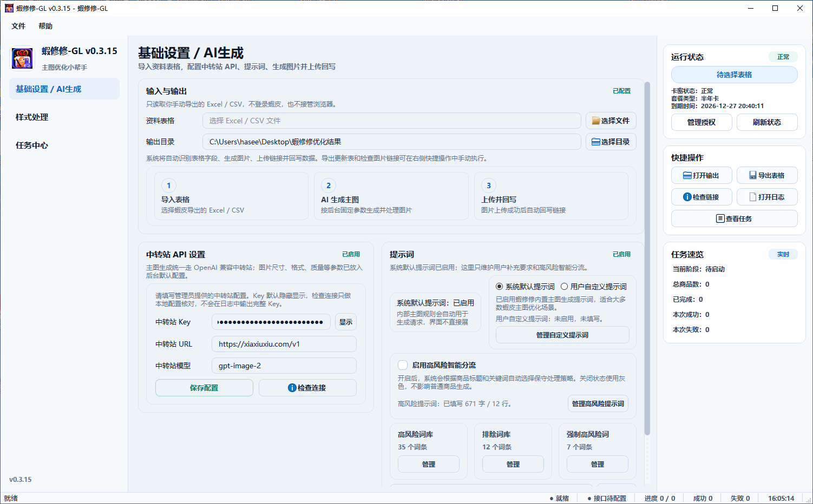Viewport: 813px width, 504px height.
Task: Click the info icon on 检查链接
Action: tap(687, 197)
